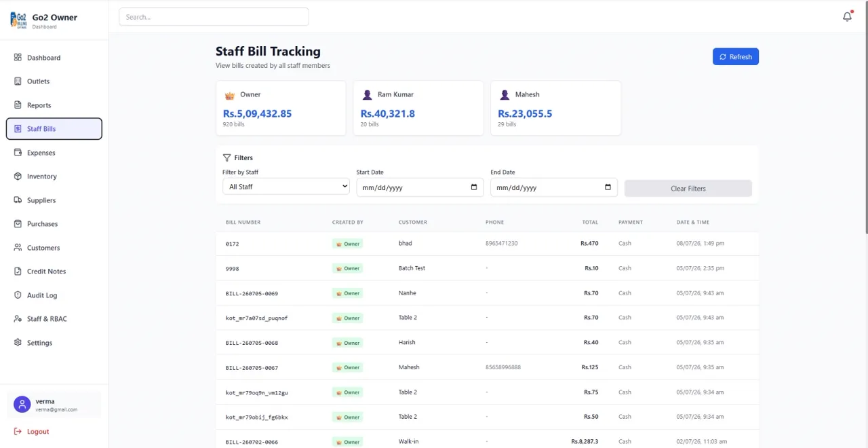Screen dimensions: 868x448
Task: Open the Filter by Staff dropdown
Action: coord(286,187)
